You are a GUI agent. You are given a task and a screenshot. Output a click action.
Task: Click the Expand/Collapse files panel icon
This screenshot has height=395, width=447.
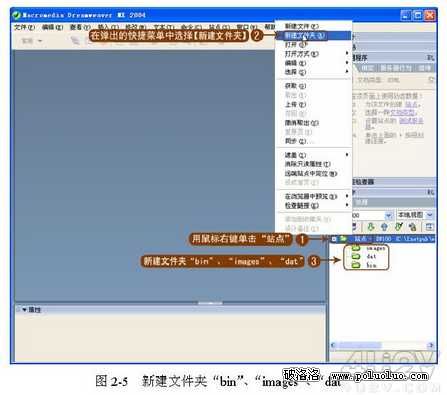429,227
